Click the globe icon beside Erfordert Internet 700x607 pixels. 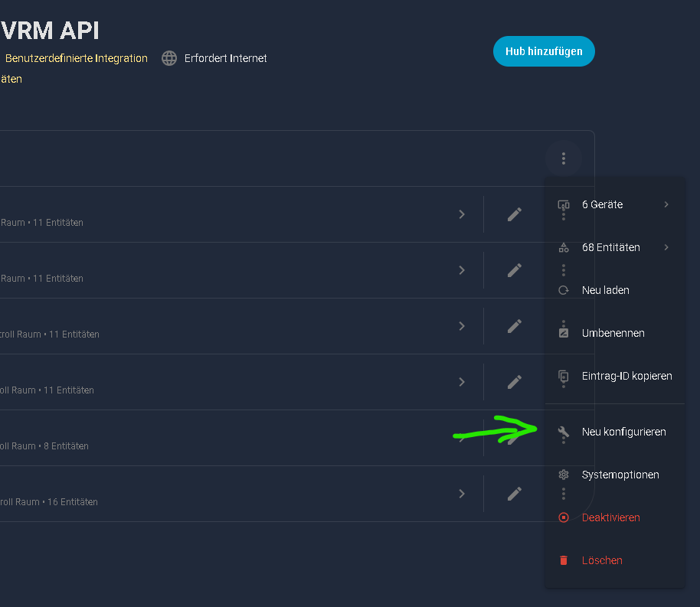pyautogui.click(x=169, y=58)
